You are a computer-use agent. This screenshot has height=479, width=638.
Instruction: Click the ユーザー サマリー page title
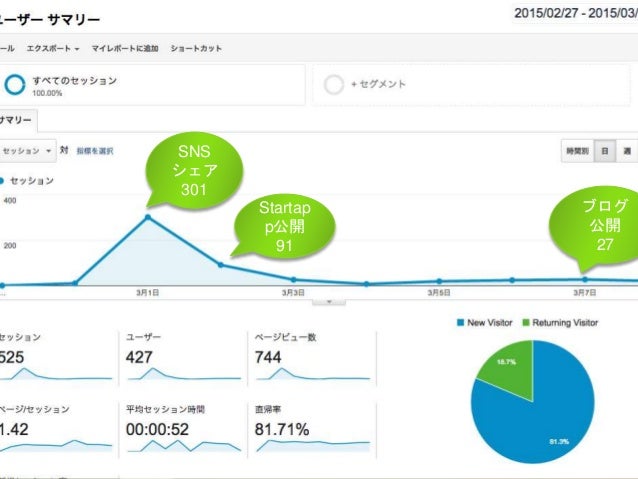pyautogui.click(x=49, y=20)
